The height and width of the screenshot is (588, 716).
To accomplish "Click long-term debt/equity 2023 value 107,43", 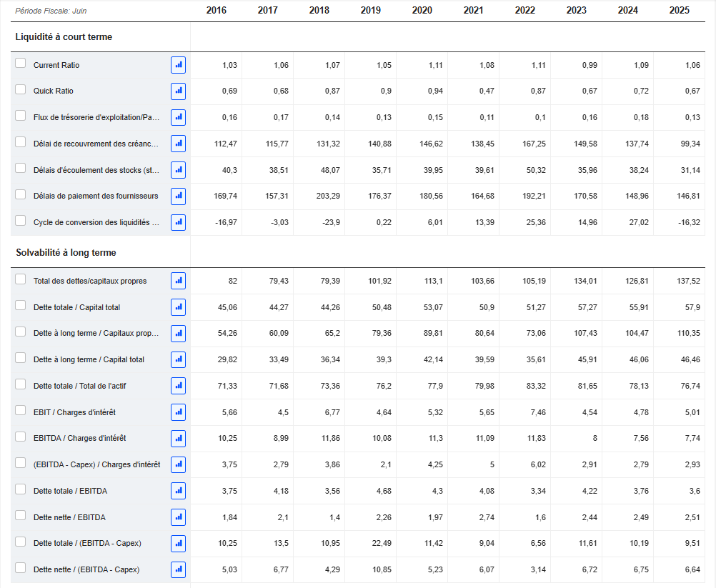I will (x=585, y=333).
